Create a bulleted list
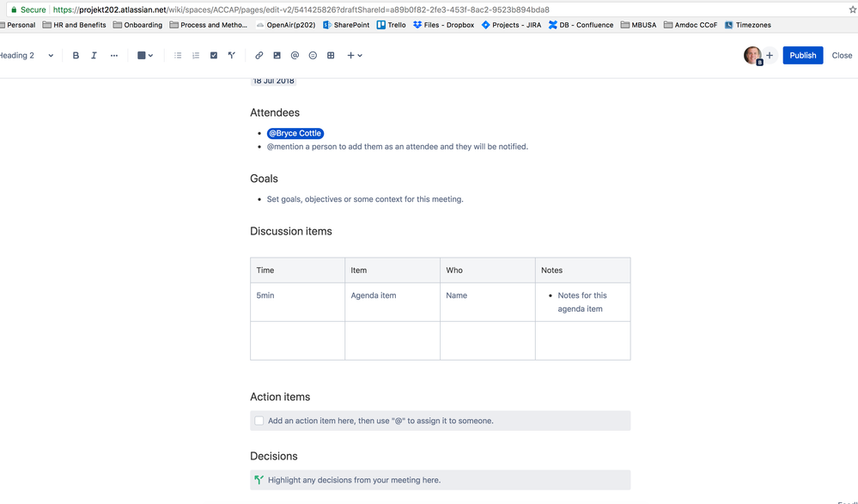This screenshot has height=504, width=858. pos(178,55)
